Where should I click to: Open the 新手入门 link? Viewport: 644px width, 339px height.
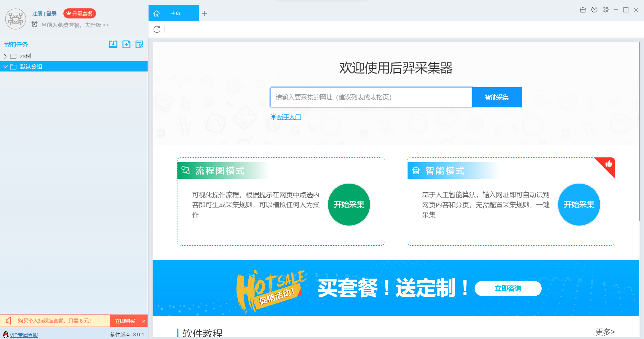pos(289,117)
